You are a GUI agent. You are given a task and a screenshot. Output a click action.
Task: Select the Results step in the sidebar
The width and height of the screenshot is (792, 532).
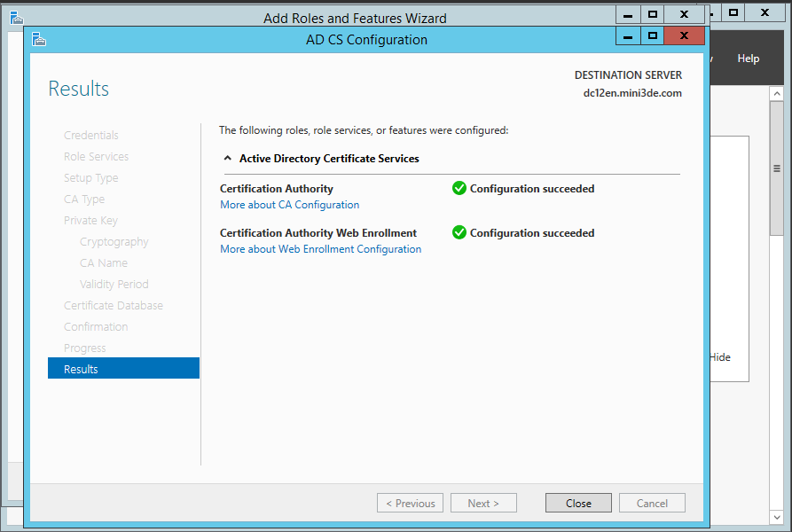pos(124,369)
